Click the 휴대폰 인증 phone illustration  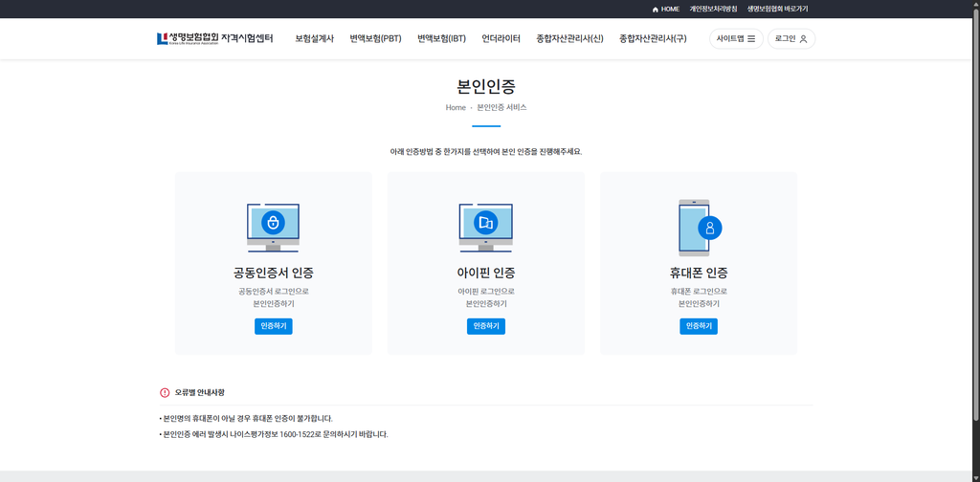pos(700,228)
